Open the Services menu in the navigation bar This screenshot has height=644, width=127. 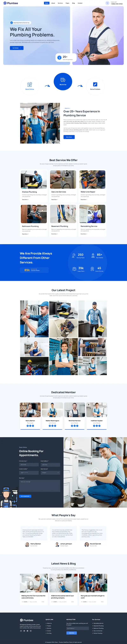(60, 3)
